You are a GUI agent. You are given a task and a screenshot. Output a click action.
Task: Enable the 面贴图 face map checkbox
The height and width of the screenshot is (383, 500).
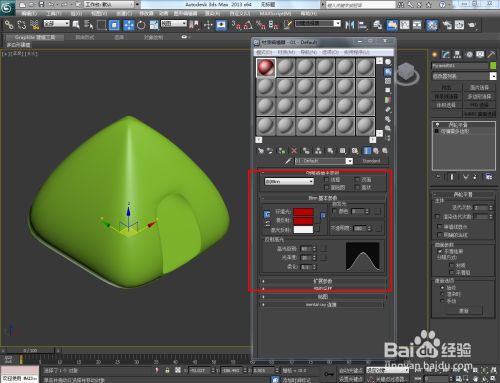(327, 188)
